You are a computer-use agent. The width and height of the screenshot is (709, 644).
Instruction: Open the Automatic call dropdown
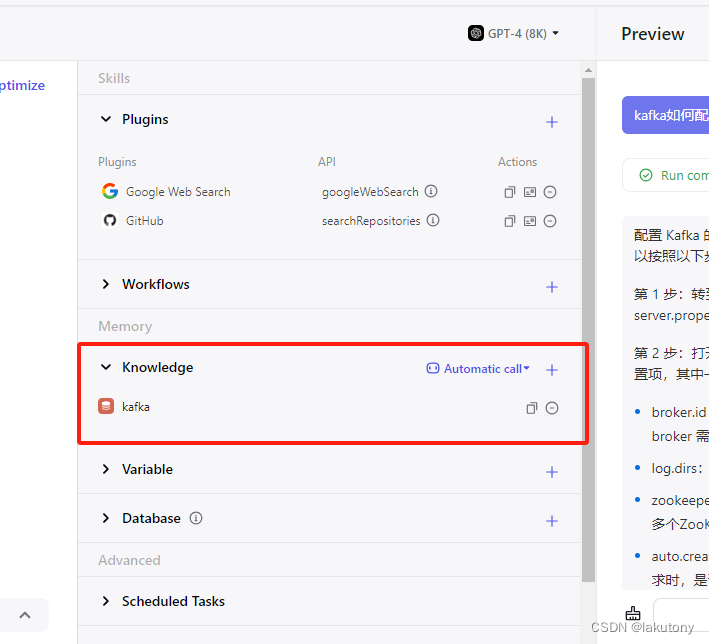[x=478, y=369]
